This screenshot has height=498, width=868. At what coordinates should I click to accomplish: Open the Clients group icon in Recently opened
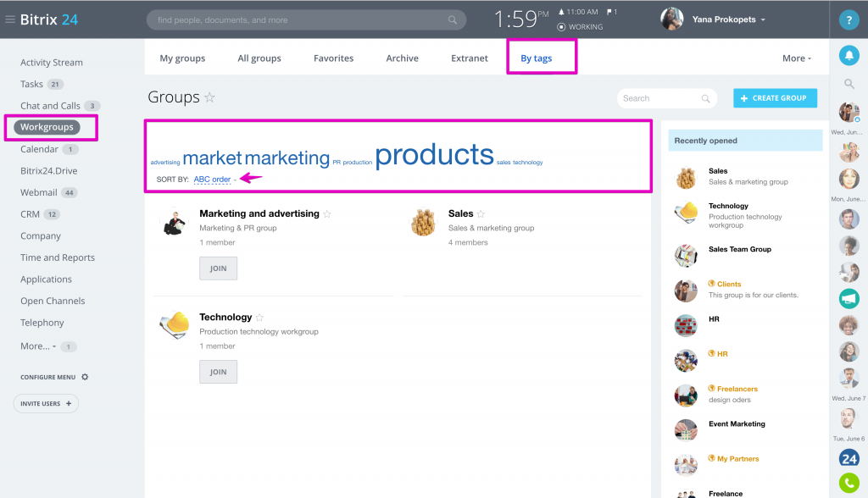[686, 290]
